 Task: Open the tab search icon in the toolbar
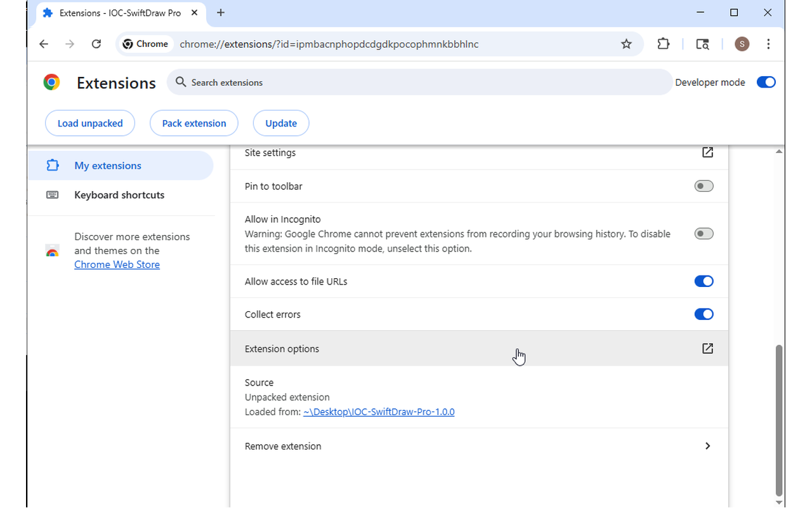point(702,44)
